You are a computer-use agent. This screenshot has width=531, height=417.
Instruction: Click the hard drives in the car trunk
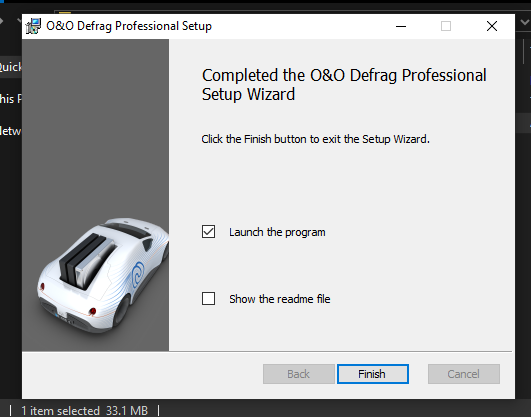88,260
